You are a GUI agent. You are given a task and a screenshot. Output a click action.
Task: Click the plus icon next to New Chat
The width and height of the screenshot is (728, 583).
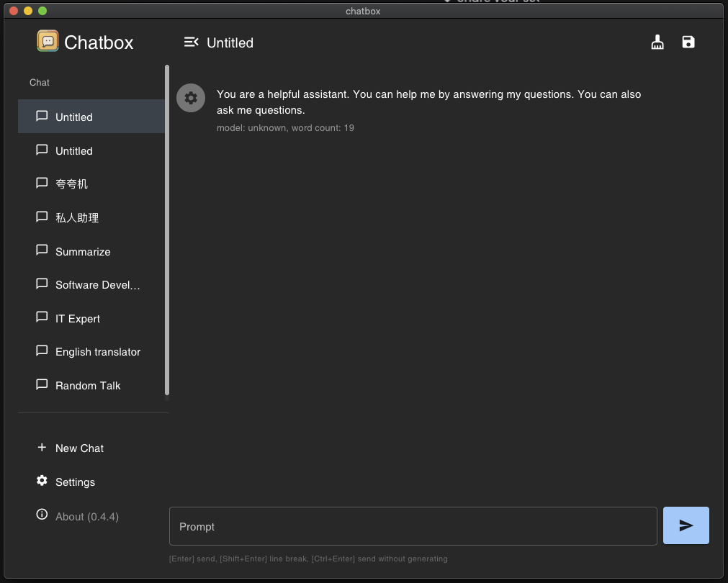[42, 447]
